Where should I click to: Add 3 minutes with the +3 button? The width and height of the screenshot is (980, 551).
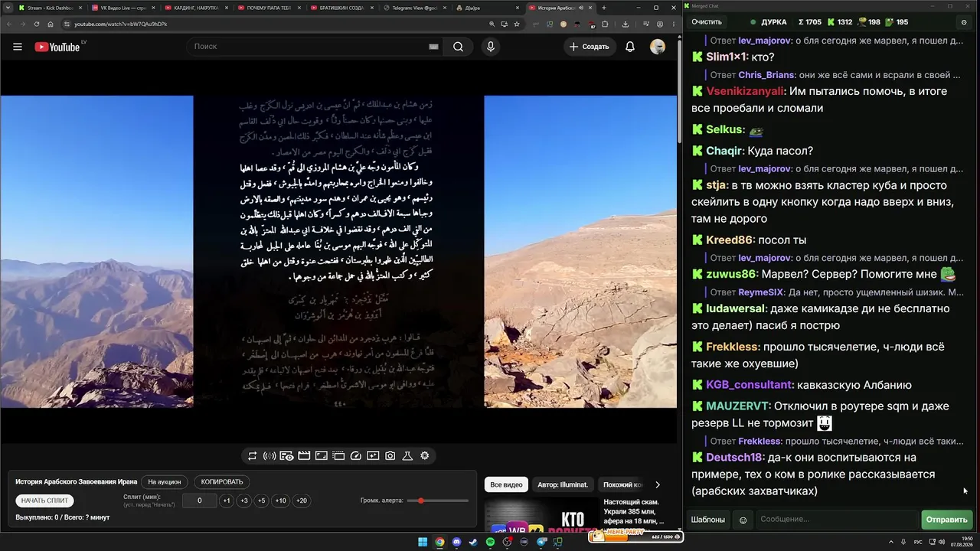244,500
